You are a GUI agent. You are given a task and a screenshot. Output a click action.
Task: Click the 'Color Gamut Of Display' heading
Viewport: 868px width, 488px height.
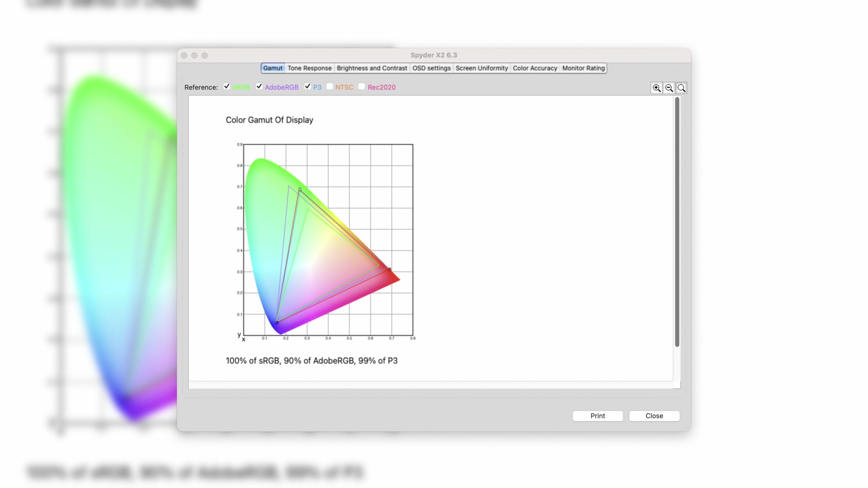pos(269,120)
